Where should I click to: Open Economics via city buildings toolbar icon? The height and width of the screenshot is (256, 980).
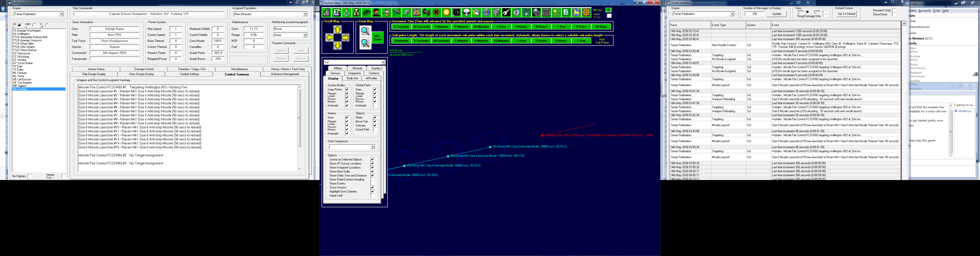(326, 12)
